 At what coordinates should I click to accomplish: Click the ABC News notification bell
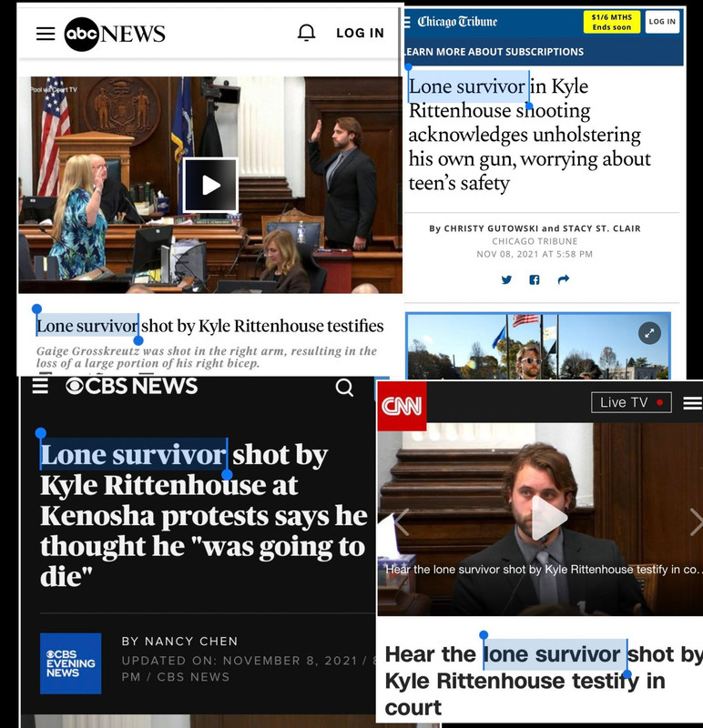(x=306, y=33)
